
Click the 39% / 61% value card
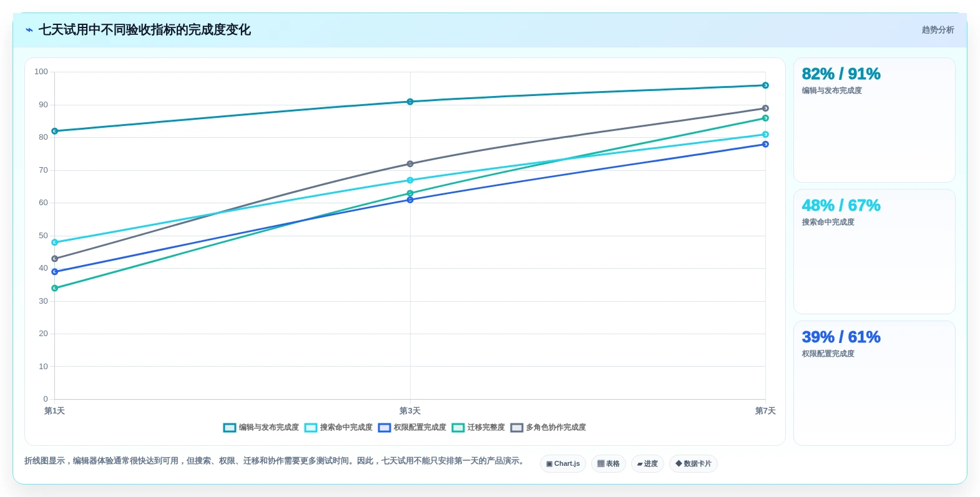[874, 384]
